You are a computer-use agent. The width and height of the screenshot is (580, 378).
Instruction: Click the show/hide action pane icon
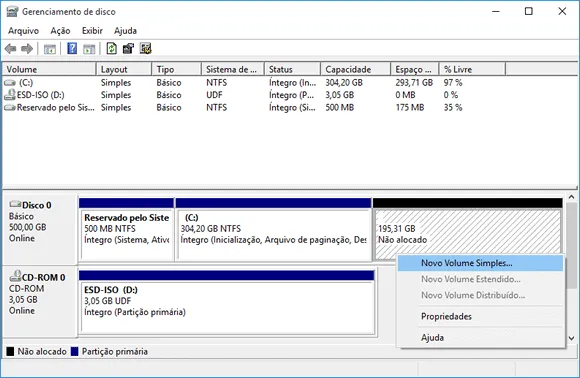click(x=89, y=48)
